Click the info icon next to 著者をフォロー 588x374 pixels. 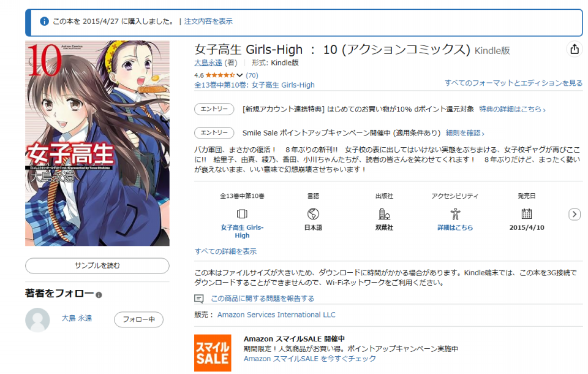[x=99, y=295]
